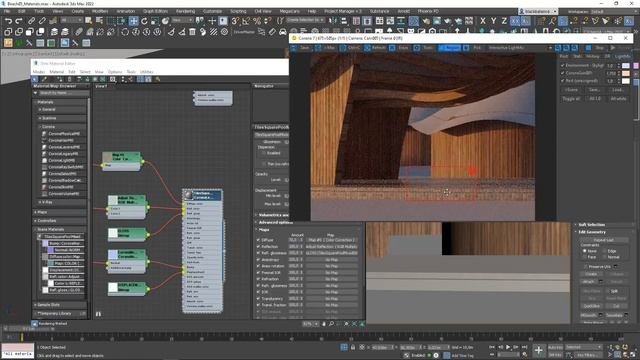Open Options menu in Slate Material Editor

pos(115,72)
